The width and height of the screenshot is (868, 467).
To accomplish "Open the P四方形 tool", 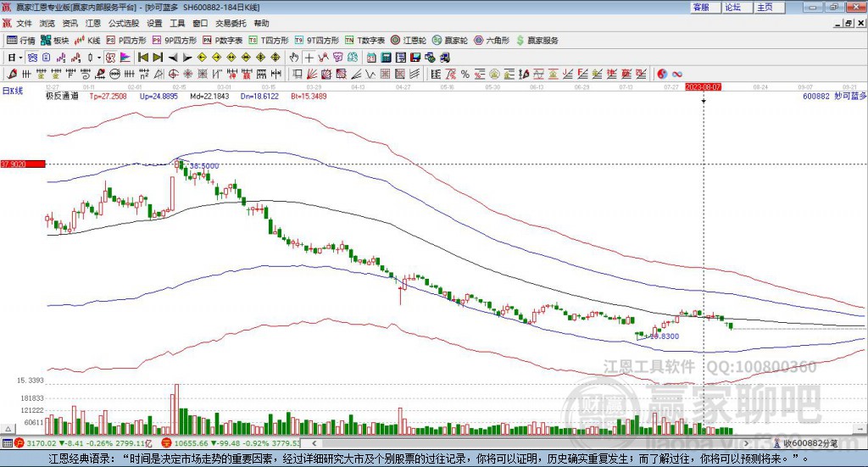I will [126, 41].
